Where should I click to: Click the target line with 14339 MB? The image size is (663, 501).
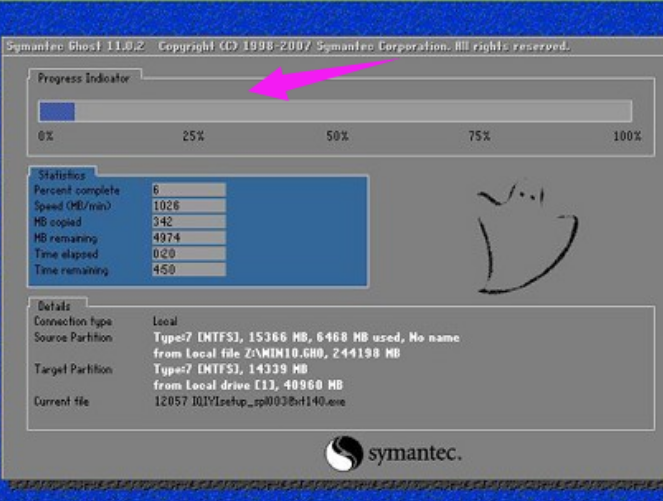230,369
